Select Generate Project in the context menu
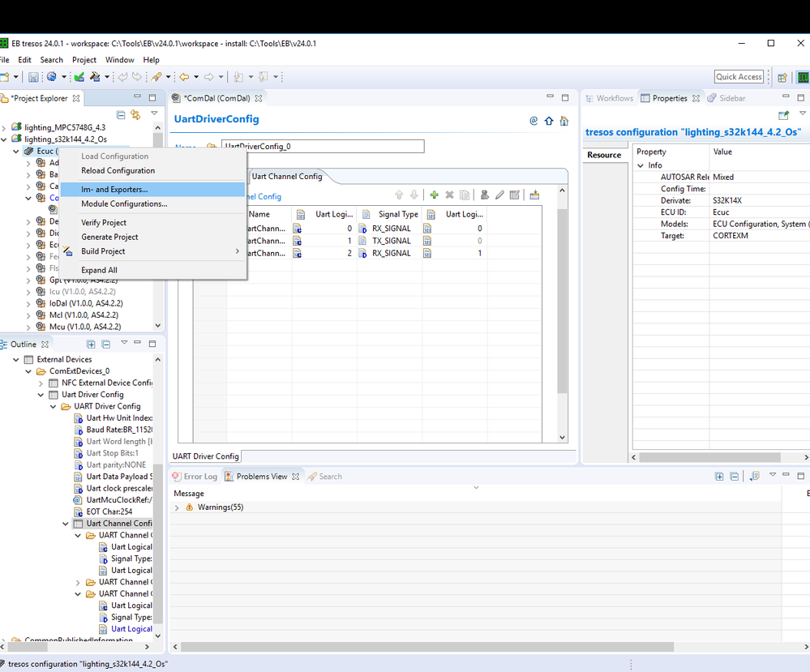Image resolution: width=810 pixels, height=672 pixels. click(109, 237)
